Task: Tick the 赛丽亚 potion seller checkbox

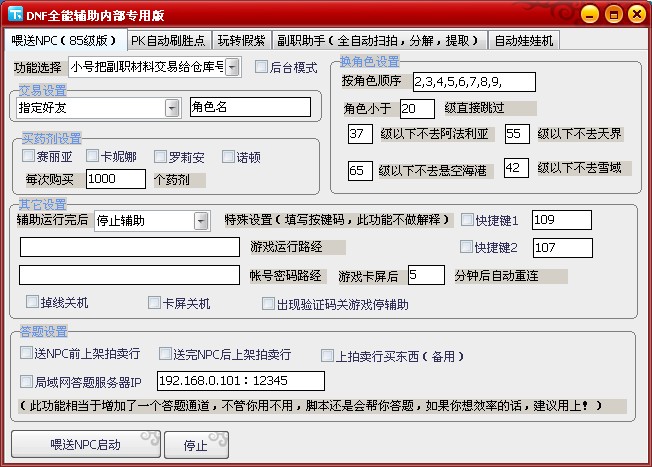Action: (x=29, y=156)
